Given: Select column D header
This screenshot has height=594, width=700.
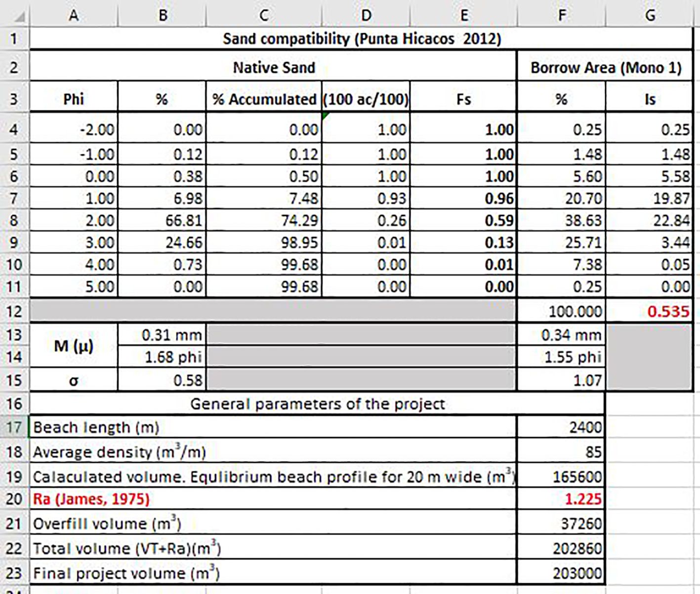Looking at the screenshot, I should [x=366, y=15].
